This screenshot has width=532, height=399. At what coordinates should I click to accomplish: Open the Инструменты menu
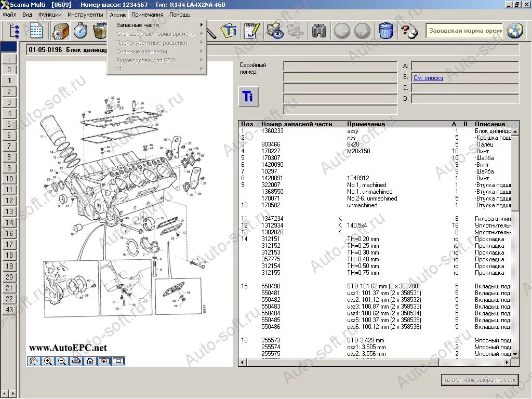(x=85, y=15)
